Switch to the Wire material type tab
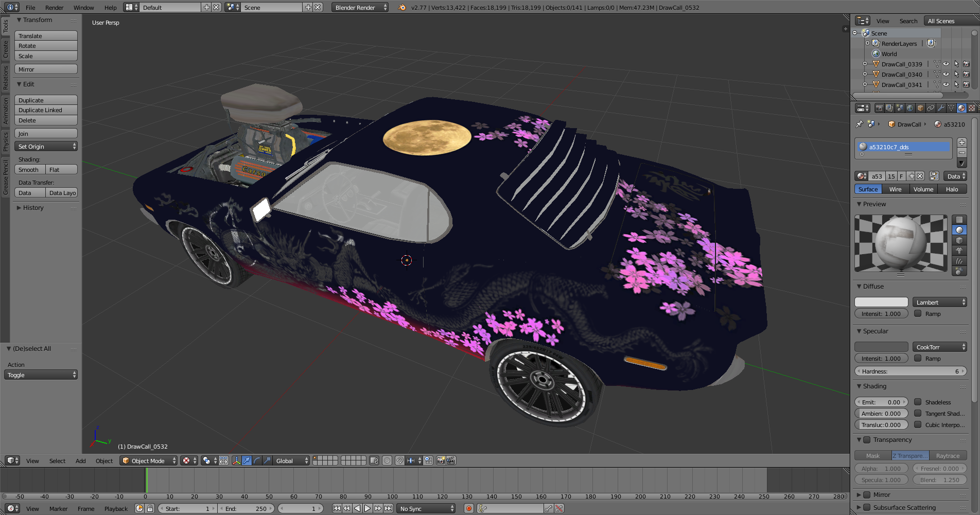Viewport: 980px width, 515px height. (895, 189)
